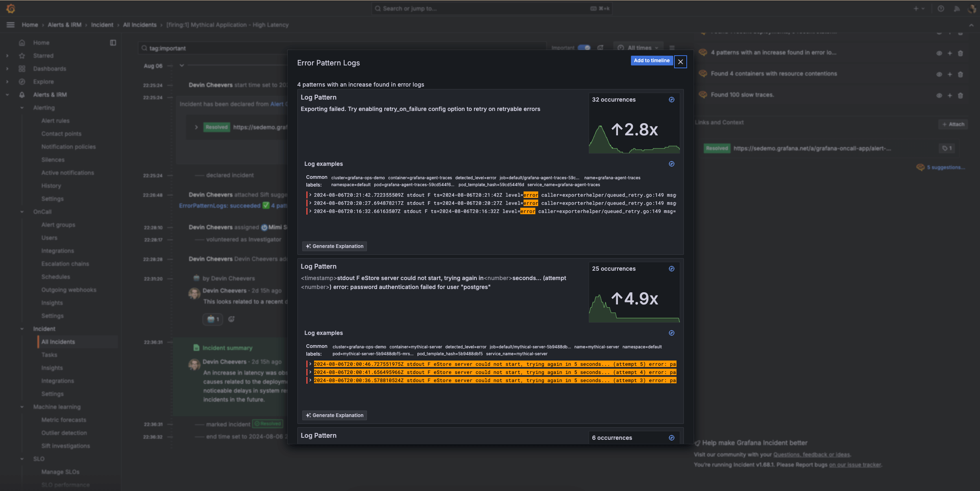Collapse the Aug 06 timeline group

coord(181,65)
